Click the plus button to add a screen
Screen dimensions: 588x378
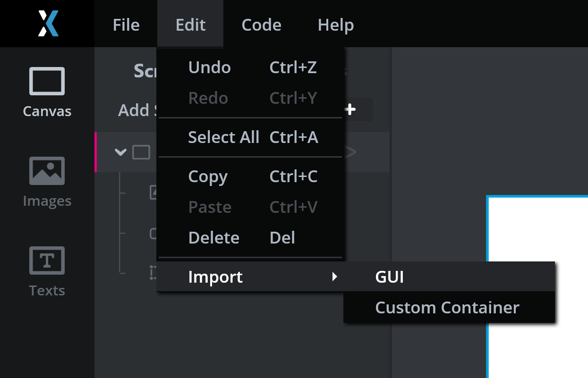(350, 109)
